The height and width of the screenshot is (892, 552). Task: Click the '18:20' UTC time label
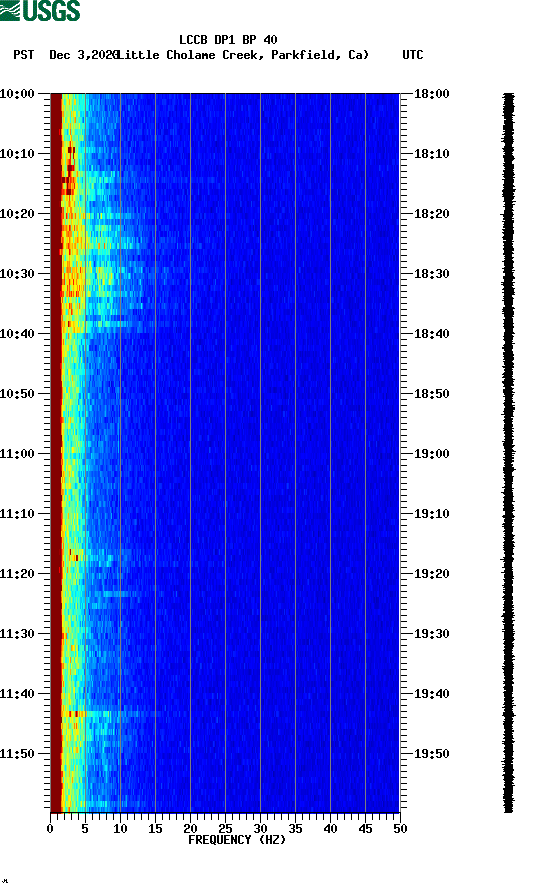point(431,214)
